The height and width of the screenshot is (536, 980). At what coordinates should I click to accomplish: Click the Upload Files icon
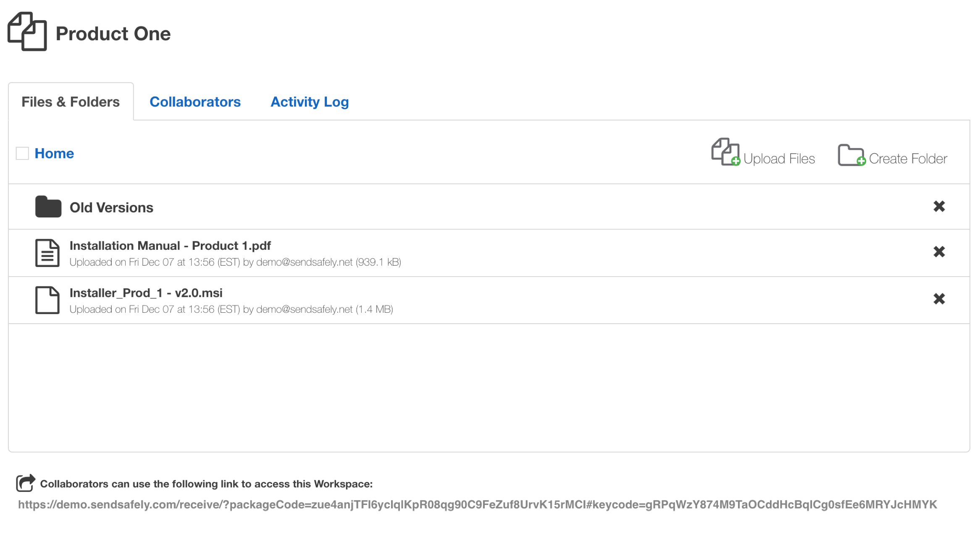coord(725,152)
